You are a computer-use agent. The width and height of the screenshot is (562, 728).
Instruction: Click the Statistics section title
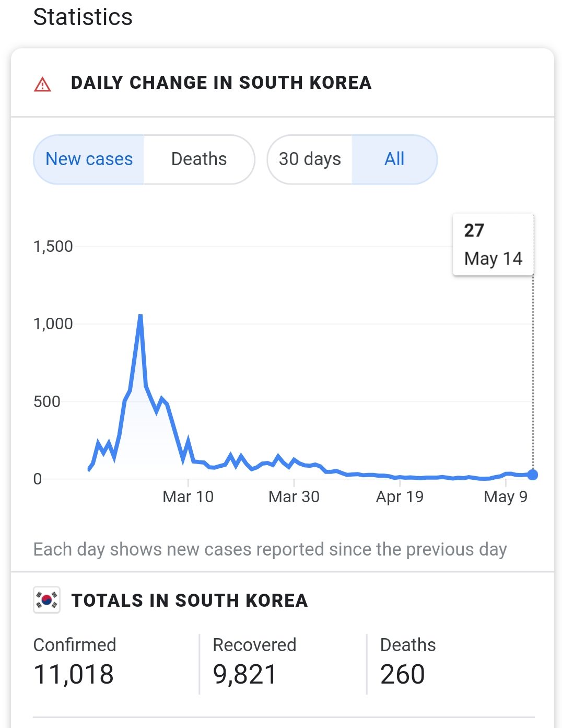(x=83, y=17)
